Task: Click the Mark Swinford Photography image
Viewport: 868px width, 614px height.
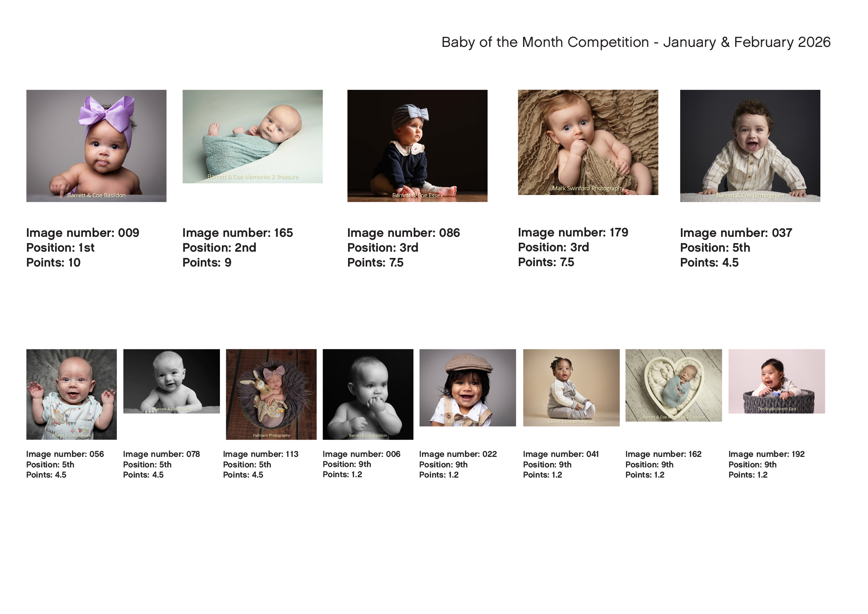Action: (x=588, y=142)
